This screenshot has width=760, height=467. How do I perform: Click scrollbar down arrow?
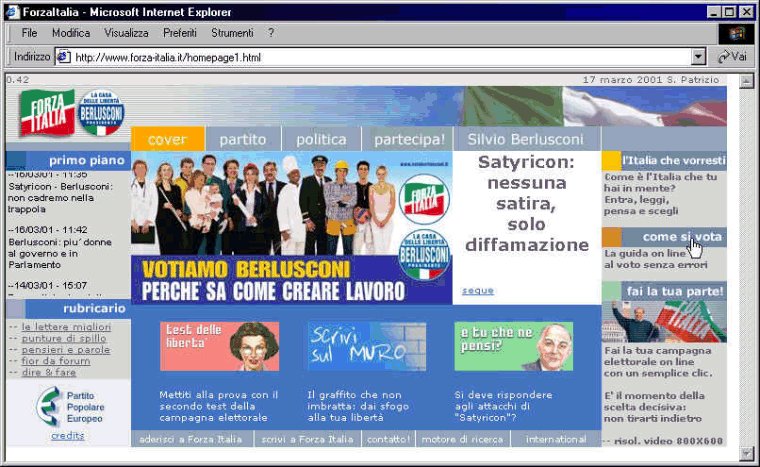(746, 453)
